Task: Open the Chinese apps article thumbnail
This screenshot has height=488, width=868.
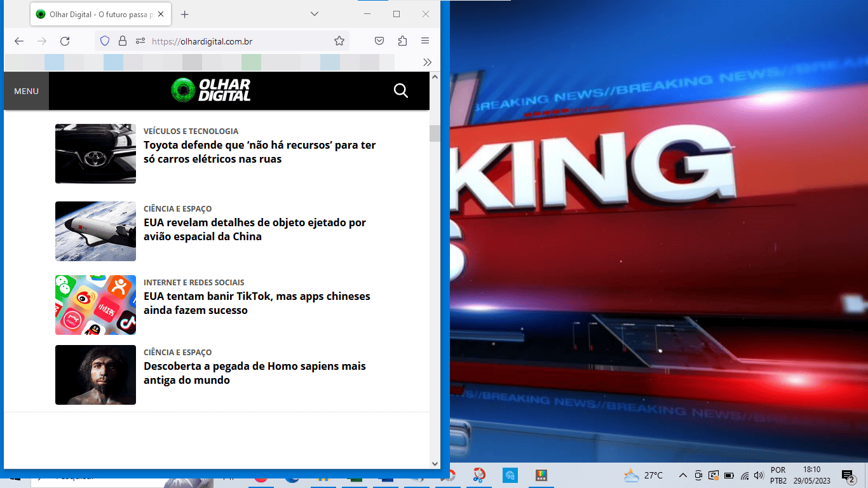Action: (95, 305)
